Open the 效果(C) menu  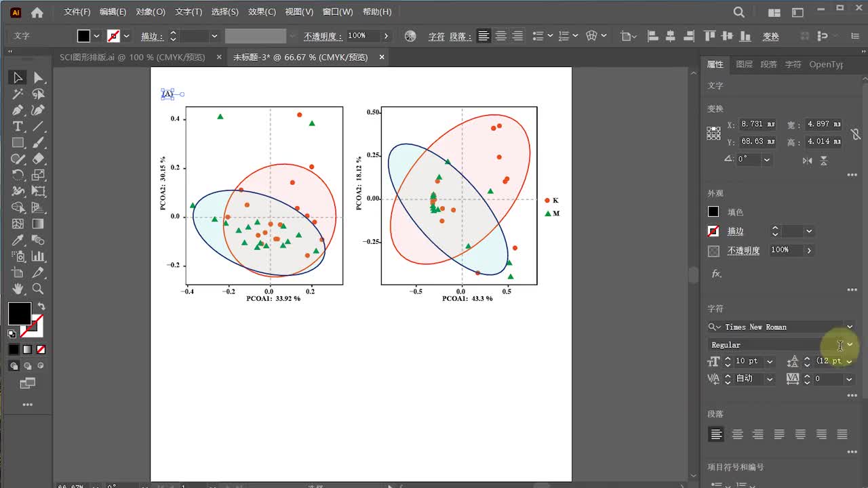point(262,12)
